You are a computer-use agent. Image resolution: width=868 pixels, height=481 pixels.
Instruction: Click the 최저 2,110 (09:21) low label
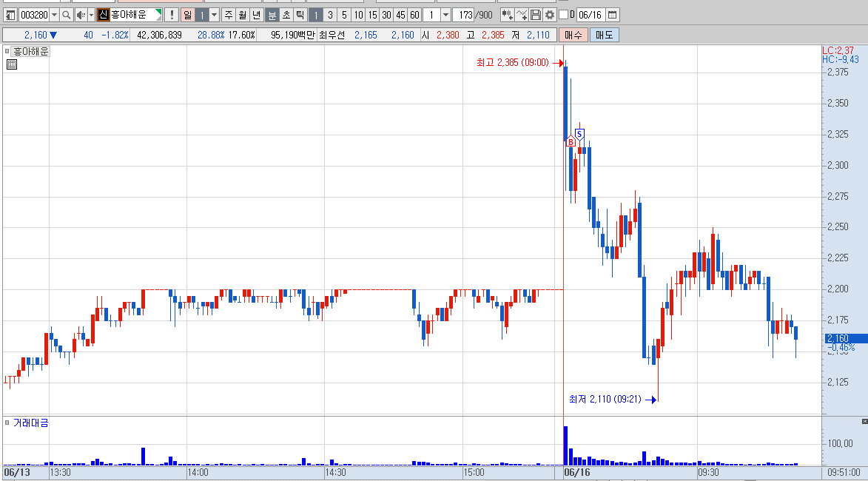[x=605, y=399]
